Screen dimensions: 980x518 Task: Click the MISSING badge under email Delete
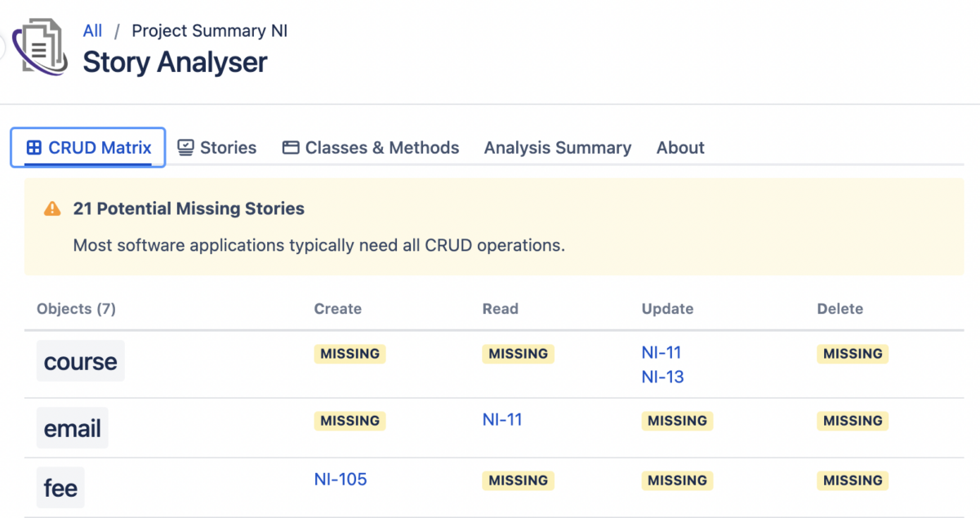(x=853, y=421)
